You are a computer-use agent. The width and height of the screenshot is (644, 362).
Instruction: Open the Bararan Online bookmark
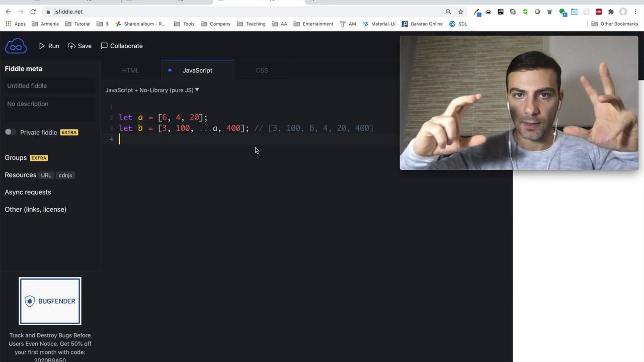[x=422, y=24]
